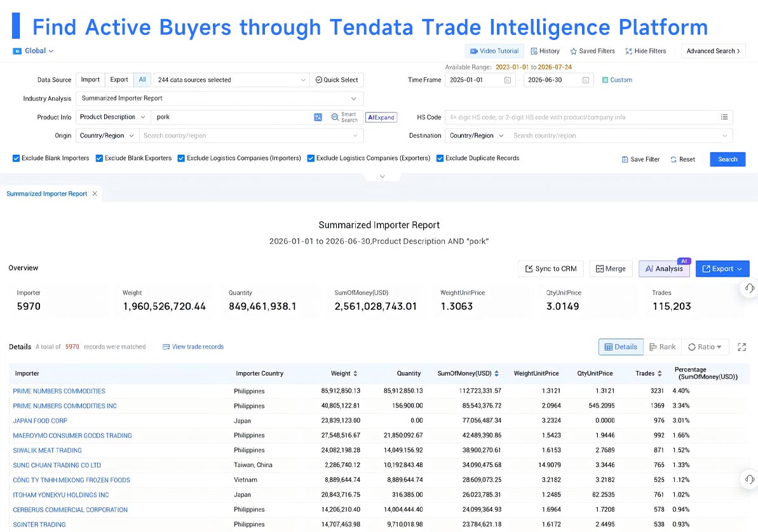
Task: Toggle Exclude Blank Exporters checkbox
Action: (x=99, y=159)
